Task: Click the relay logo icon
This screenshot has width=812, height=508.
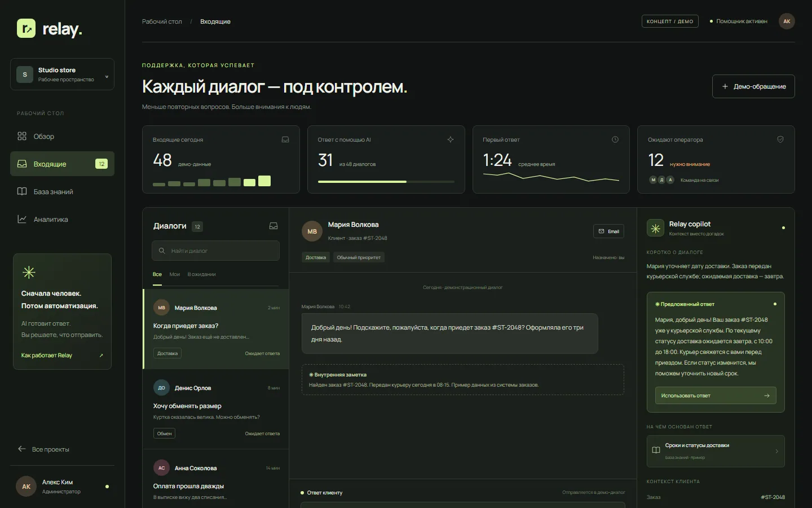Action: point(26,28)
